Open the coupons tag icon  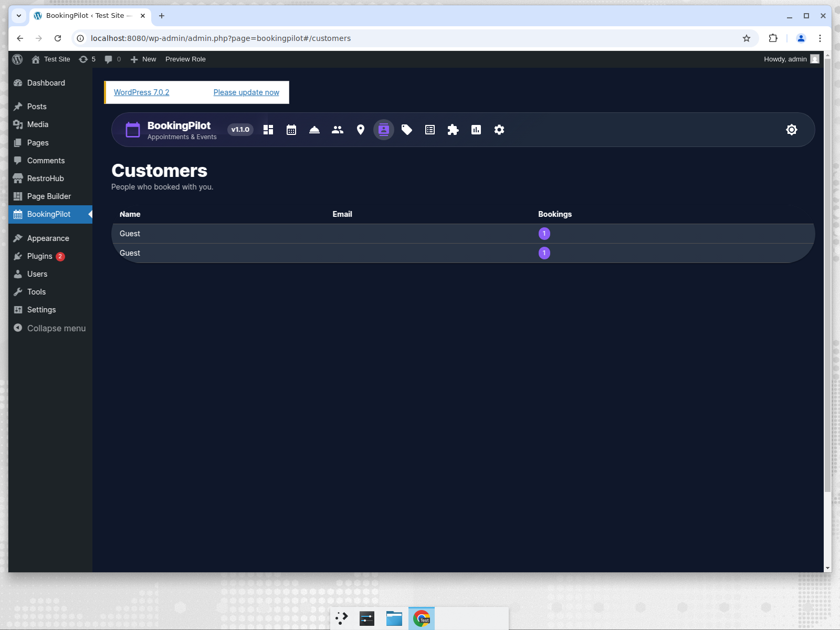point(407,130)
